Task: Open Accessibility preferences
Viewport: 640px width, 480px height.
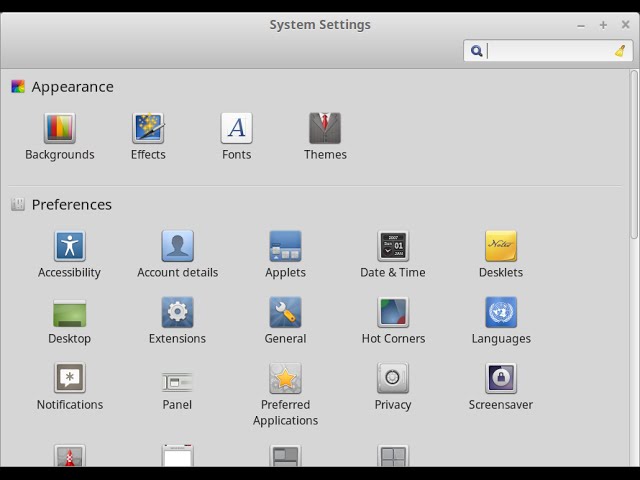Action: 69,254
